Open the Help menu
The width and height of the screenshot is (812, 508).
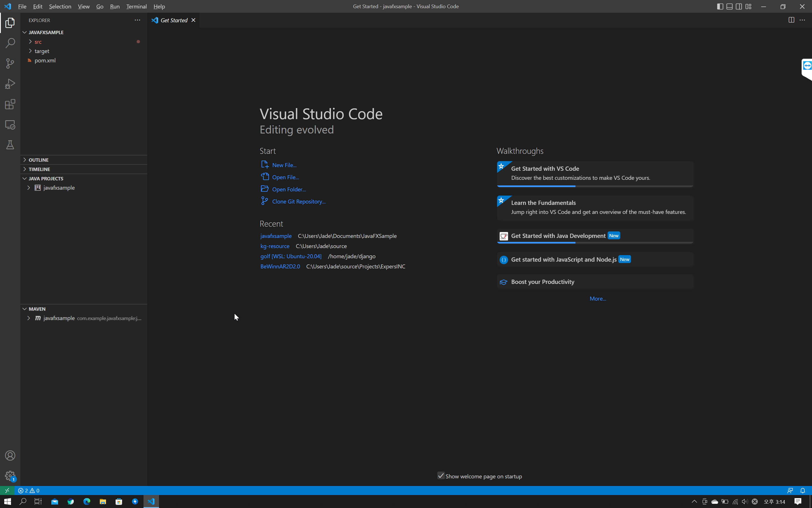159,6
